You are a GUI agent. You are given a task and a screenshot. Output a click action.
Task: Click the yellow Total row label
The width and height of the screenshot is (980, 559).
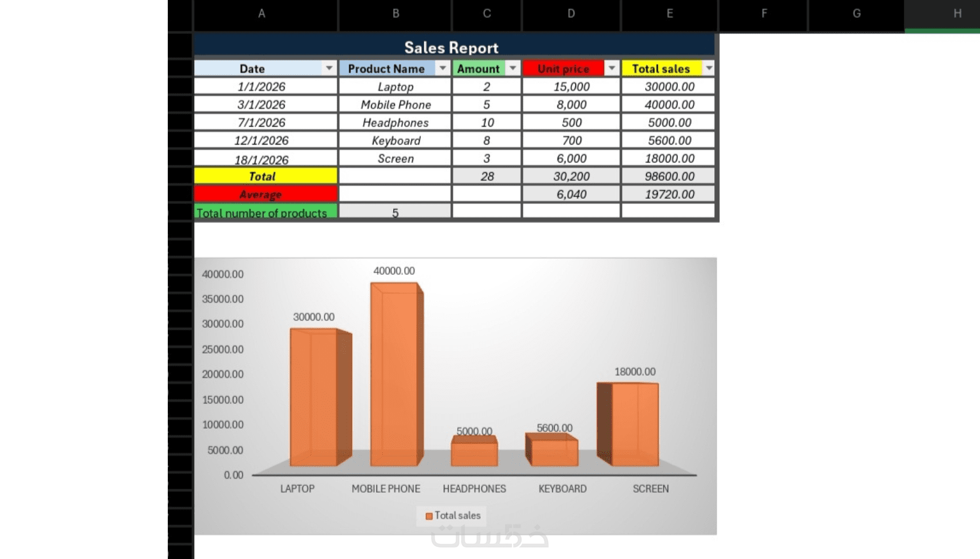point(265,176)
